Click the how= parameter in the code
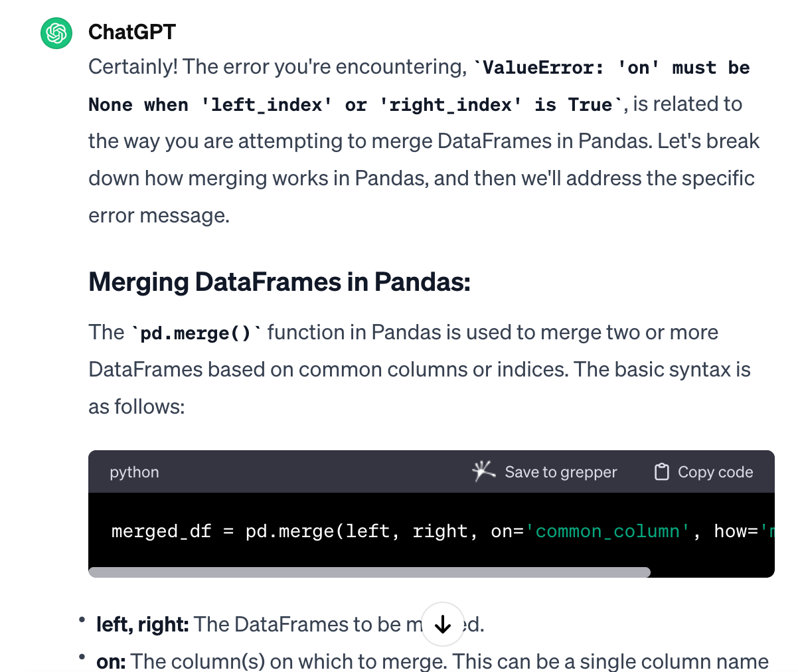 736,531
